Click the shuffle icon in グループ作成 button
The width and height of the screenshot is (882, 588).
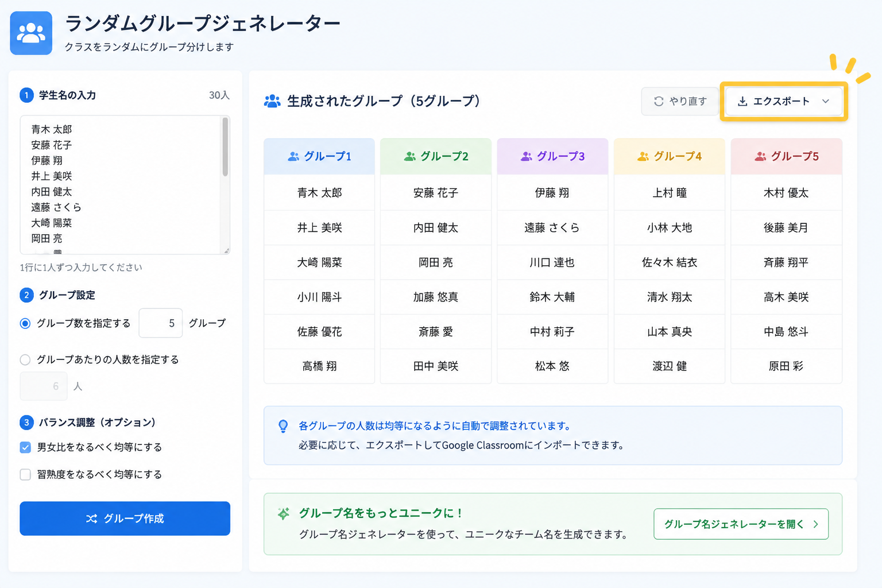(92, 519)
